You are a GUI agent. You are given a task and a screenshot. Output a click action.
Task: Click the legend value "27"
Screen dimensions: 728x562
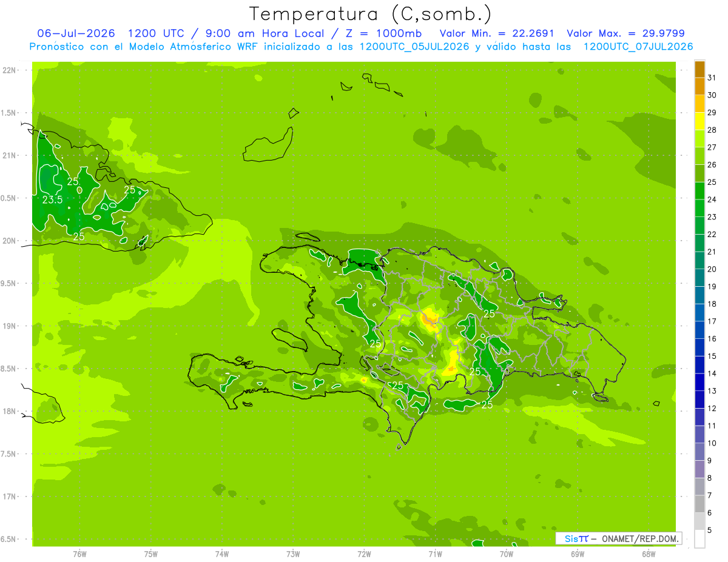coord(712,147)
